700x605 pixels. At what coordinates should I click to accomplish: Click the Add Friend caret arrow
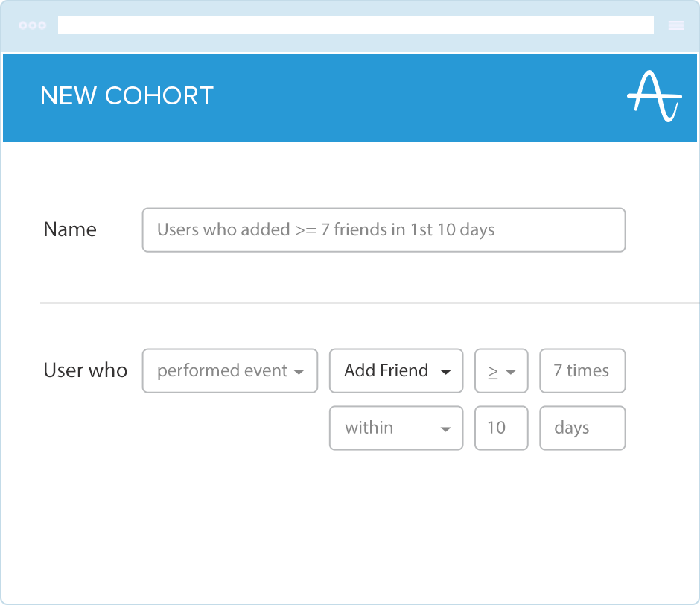click(x=446, y=372)
